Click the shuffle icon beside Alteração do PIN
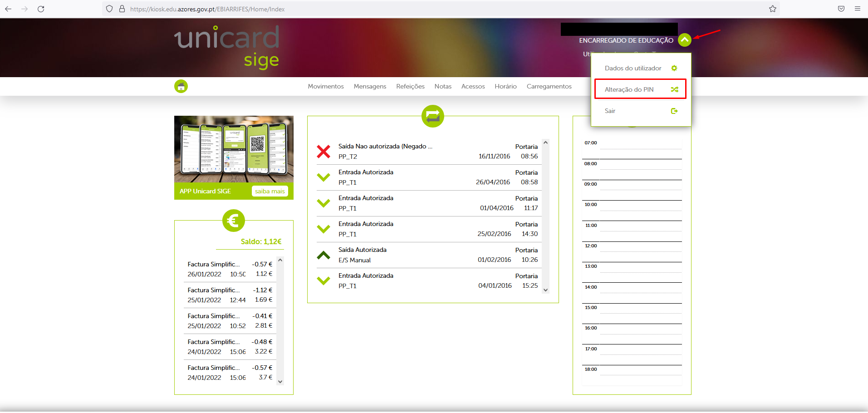Screen dimensions: 868x413 674,89
